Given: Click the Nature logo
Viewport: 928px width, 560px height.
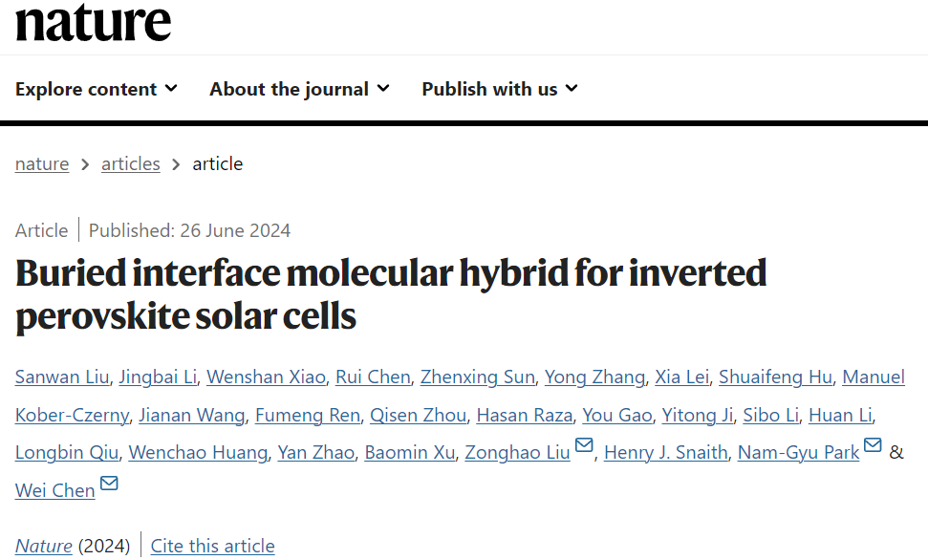Looking at the screenshot, I should [x=93, y=23].
